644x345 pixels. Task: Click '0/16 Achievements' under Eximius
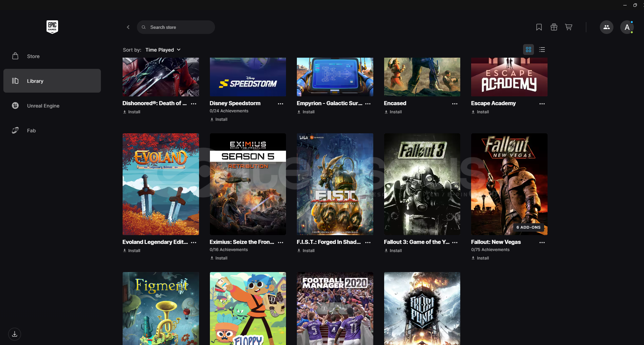tap(229, 250)
